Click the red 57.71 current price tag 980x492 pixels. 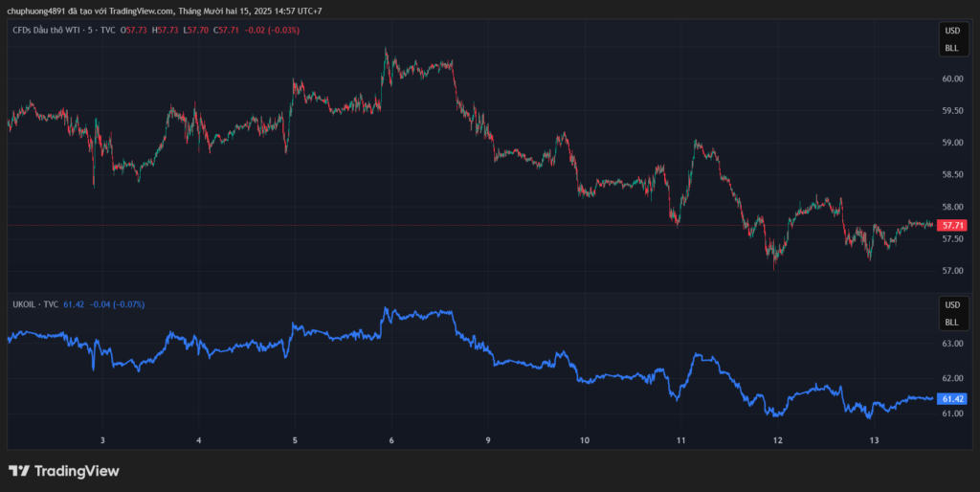[x=952, y=225]
